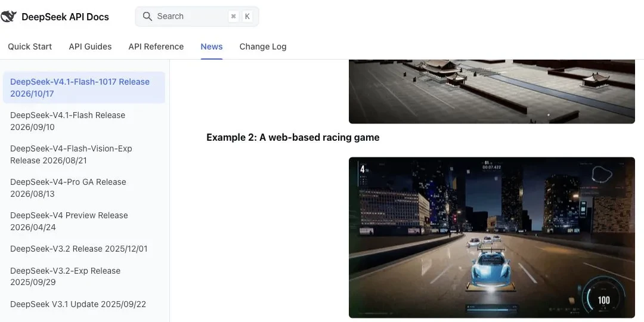This screenshot has width=644, height=322.
Task: Switch to the Quick Start tab
Action: 30,47
